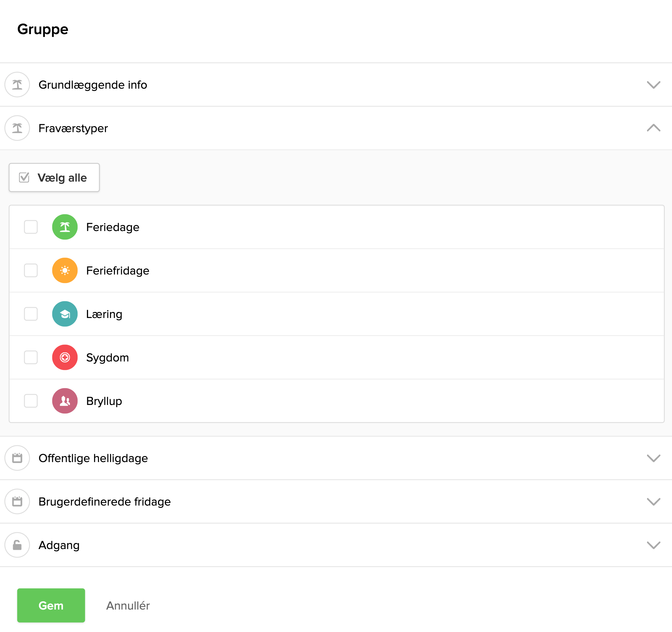Click the red medical Sygdom icon
The image size is (672, 632).
pos(64,357)
